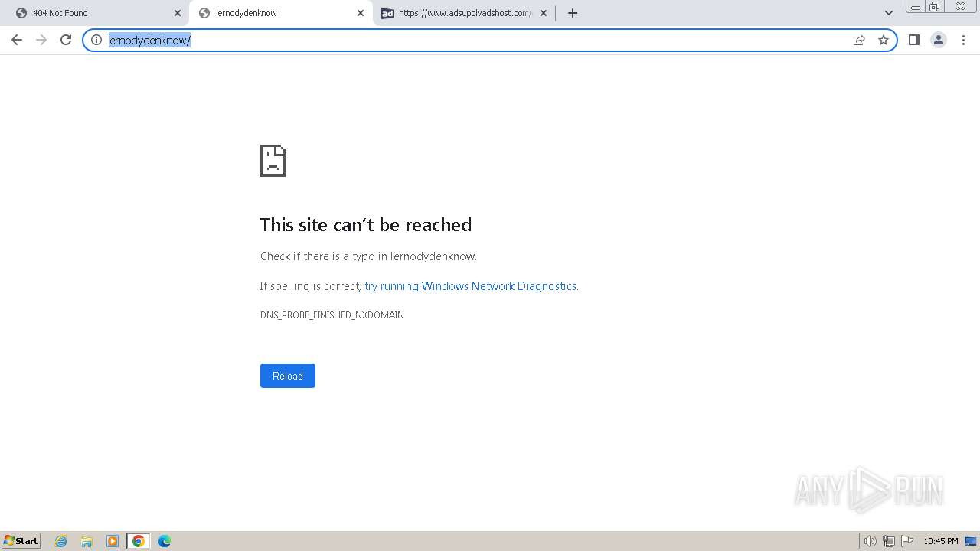Reload the page using the toolbar icon
This screenshot has width=980, height=551.
click(x=66, y=40)
